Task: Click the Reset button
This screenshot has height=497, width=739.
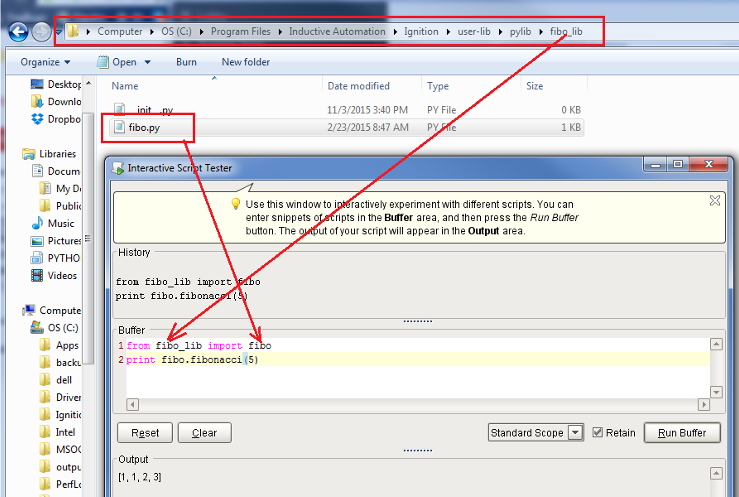Action: [145, 432]
